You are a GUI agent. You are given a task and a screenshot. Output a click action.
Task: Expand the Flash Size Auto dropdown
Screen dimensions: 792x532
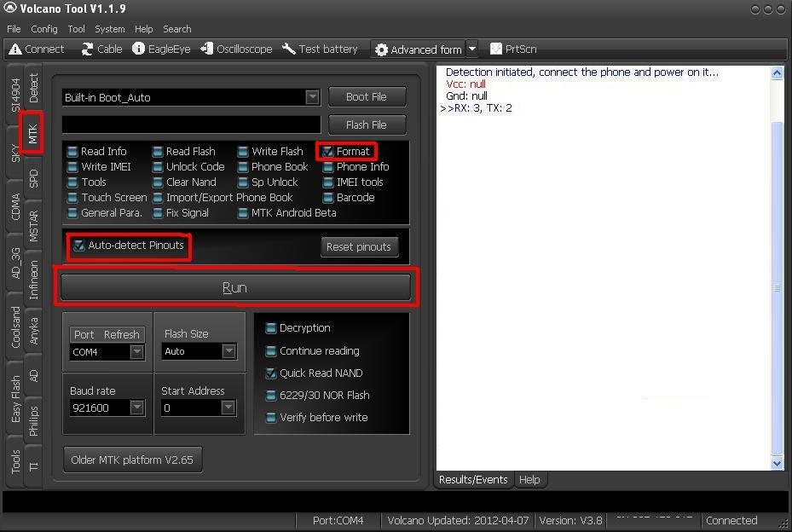click(x=228, y=350)
